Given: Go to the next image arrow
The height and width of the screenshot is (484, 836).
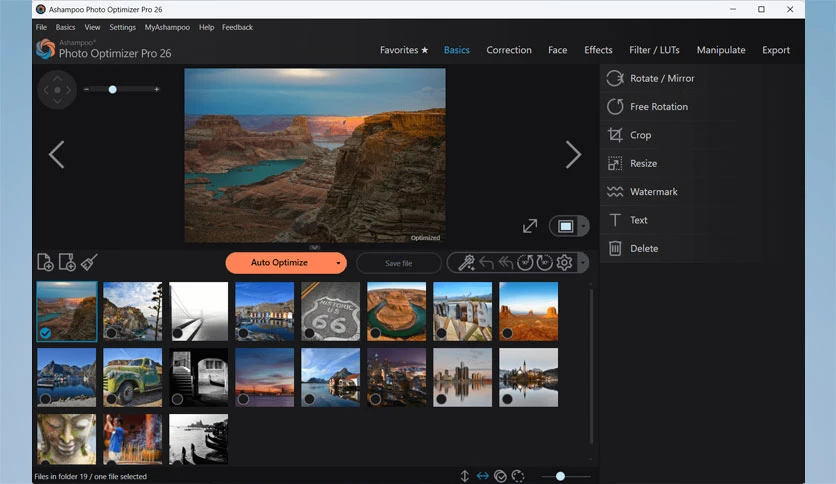Looking at the screenshot, I should coord(573,155).
